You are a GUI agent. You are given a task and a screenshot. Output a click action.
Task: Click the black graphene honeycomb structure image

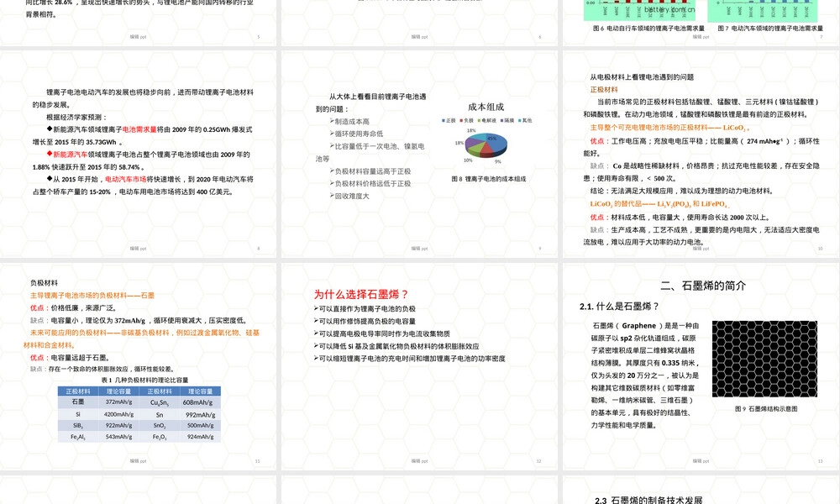[764, 359]
